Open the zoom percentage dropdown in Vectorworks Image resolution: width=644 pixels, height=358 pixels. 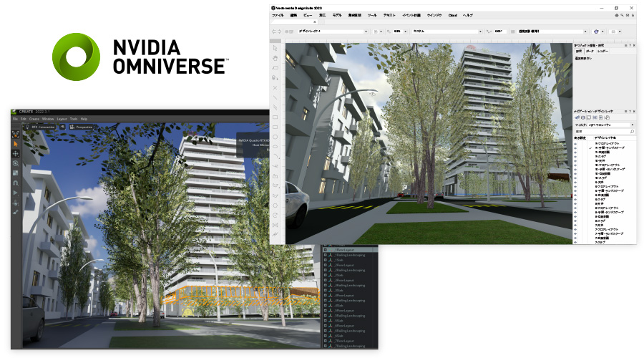[x=400, y=32]
